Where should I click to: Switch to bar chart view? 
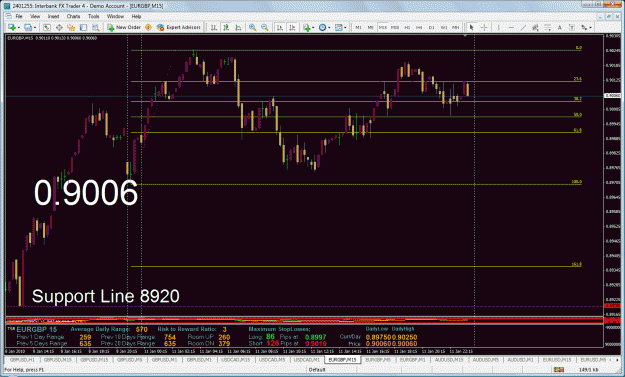tap(214, 27)
